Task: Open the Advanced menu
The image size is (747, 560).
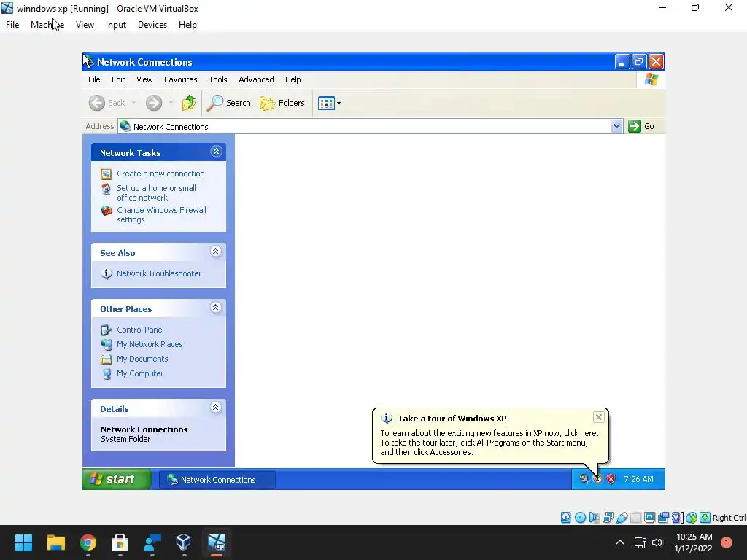Action: click(256, 79)
